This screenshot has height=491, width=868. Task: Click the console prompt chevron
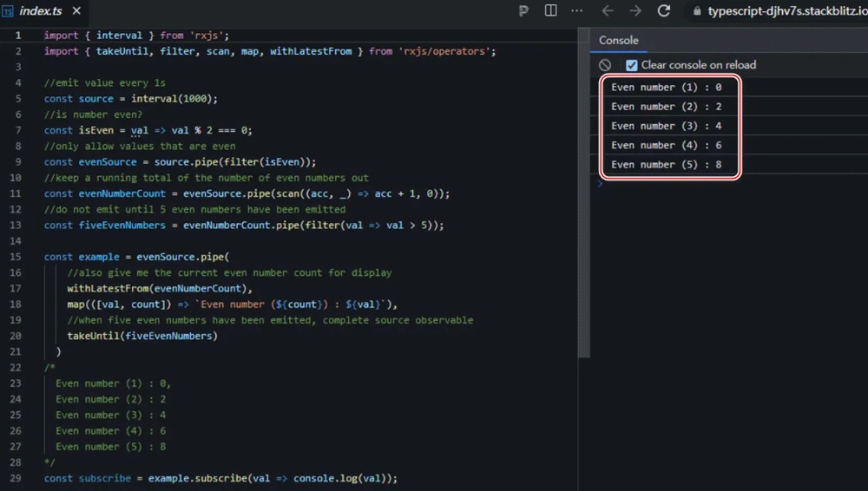click(600, 184)
